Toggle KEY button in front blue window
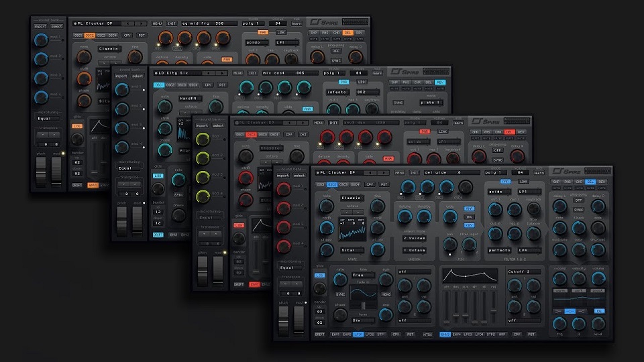This screenshot has height=362, width=644. tap(469, 225)
